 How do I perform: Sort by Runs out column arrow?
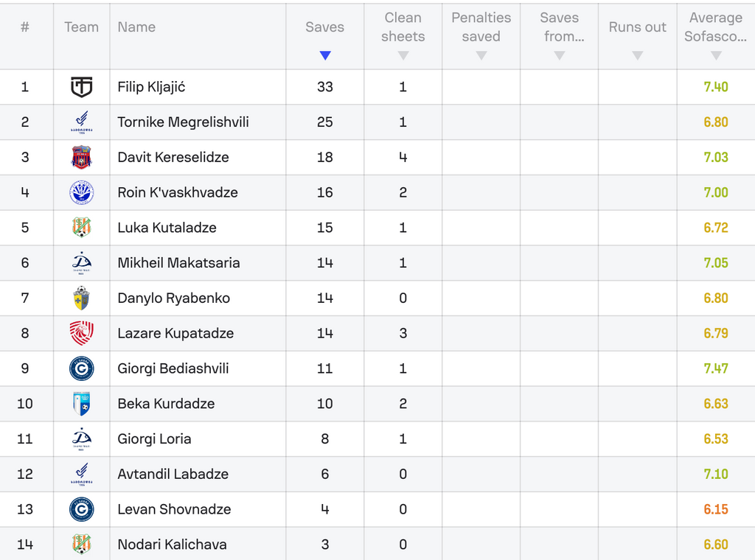638,55
